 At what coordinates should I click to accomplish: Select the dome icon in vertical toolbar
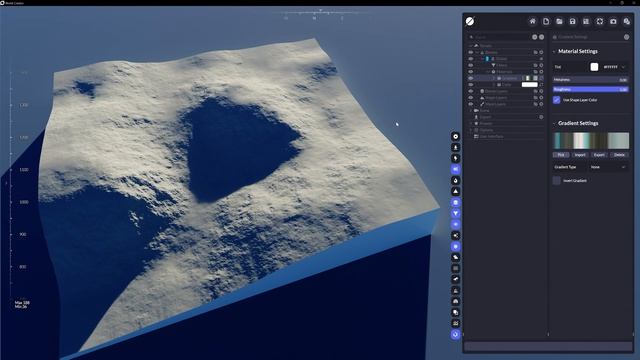click(456, 301)
